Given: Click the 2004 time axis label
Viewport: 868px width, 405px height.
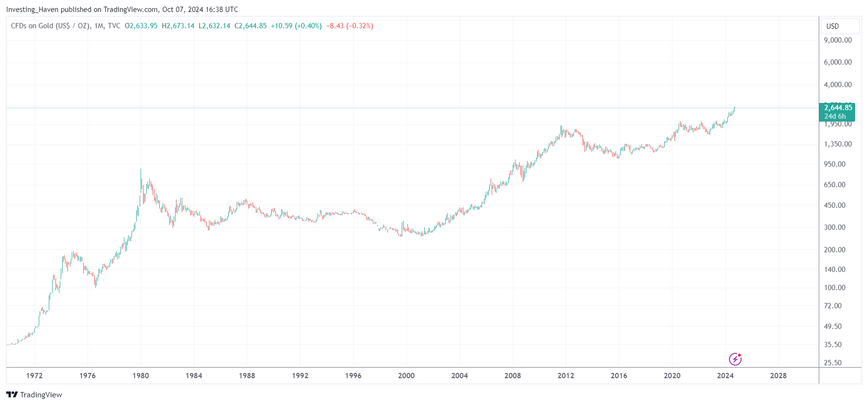Looking at the screenshot, I should click(460, 376).
